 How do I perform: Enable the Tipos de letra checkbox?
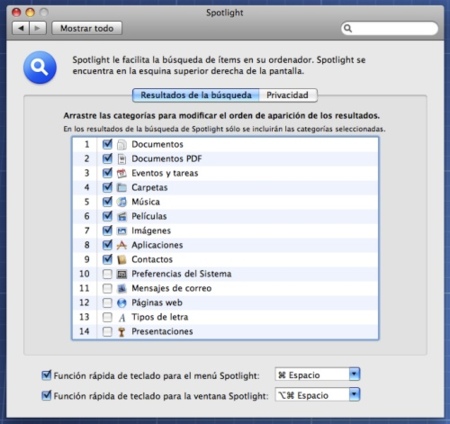tap(107, 317)
